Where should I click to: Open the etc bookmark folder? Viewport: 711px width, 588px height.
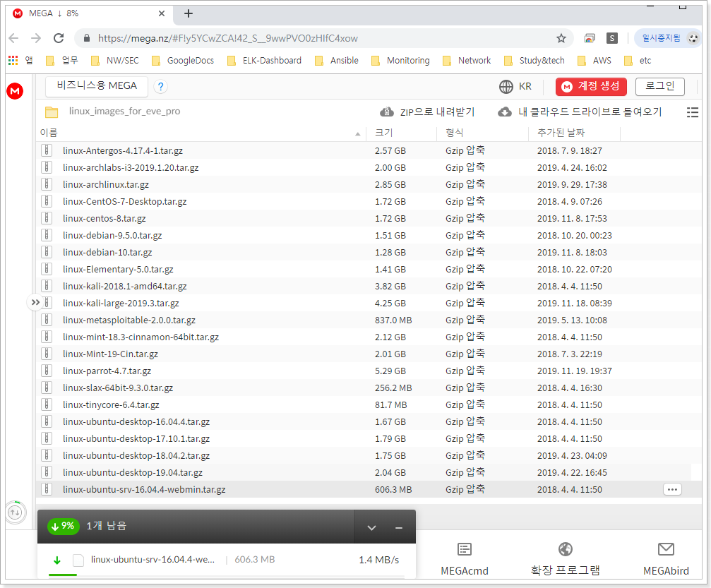click(638, 60)
